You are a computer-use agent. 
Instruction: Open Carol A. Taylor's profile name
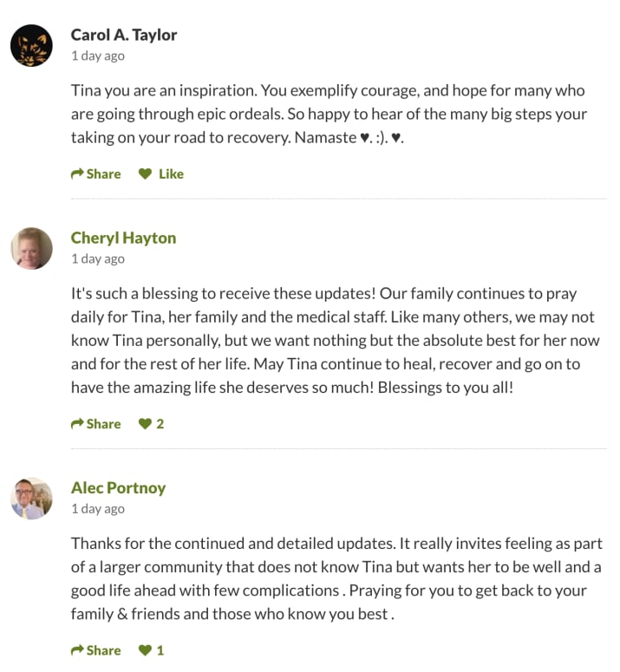click(x=124, y=36)
